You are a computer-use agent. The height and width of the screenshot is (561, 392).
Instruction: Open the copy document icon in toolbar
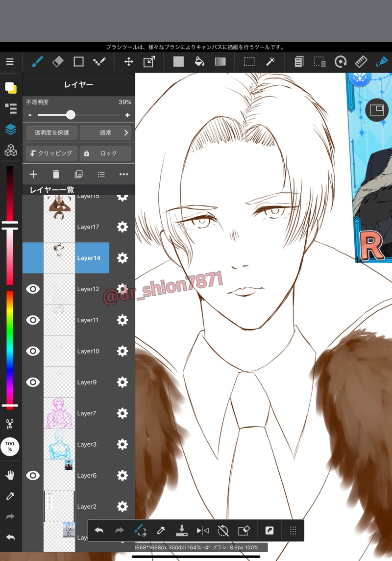(299, 61)
